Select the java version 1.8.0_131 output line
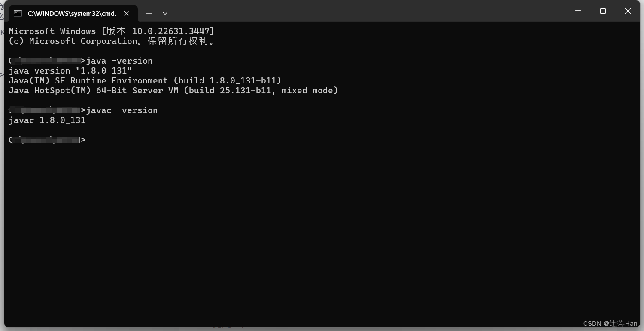The image size is (644, 331). [70, 70]
